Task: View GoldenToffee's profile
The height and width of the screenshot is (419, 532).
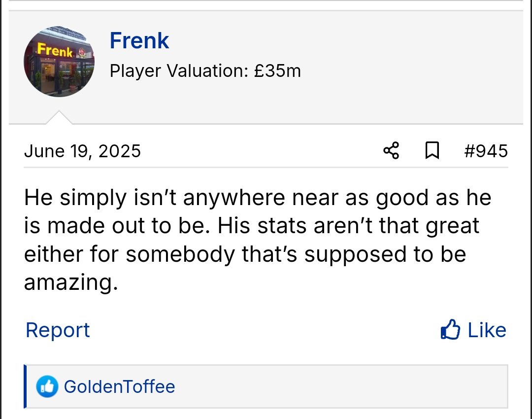Action: pos(119,387)
